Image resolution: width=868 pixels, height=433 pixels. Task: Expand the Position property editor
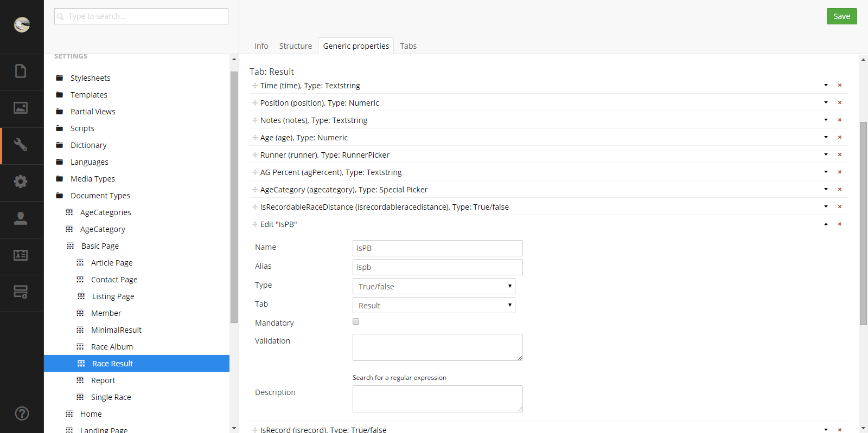pyautogui.click(x=826, y=102)
